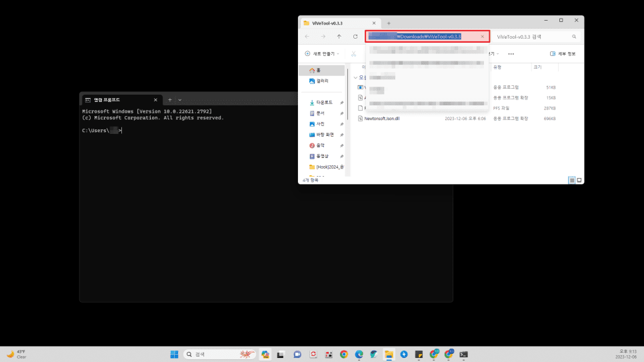This screenshot has width=644, height=362.
Task: Close the ViVeTool-v0.3.3 tab
Action: [374, 23]
